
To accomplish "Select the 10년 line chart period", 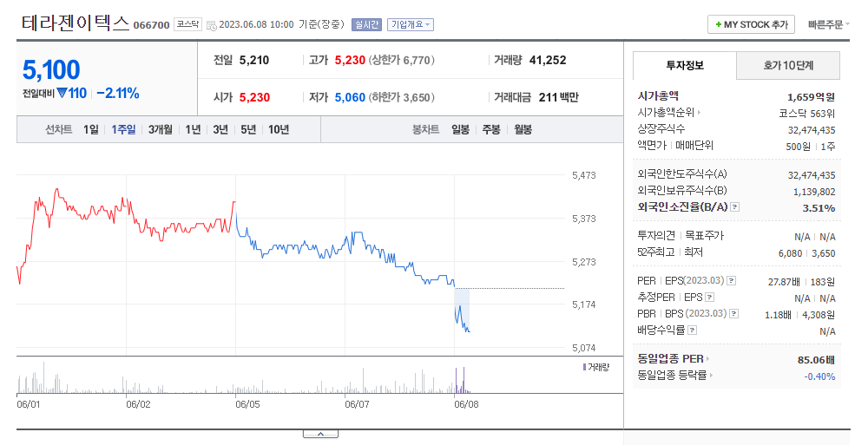I will click(279, 129).
